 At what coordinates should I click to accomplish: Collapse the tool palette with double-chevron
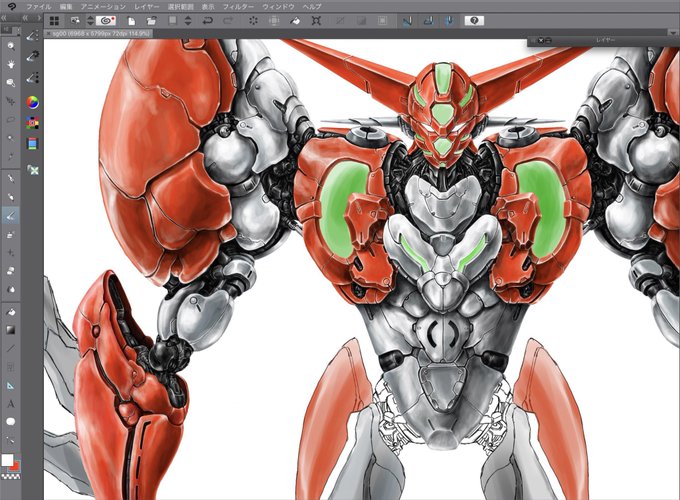click(x=3, y=18)
